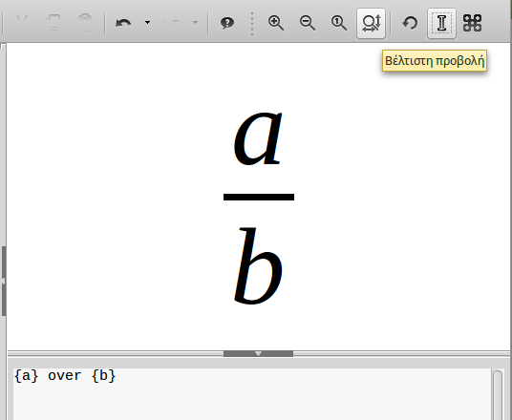Click the greyed Cut scissors icon
This screenshot has height=420, width=512.
click(22, 23)
